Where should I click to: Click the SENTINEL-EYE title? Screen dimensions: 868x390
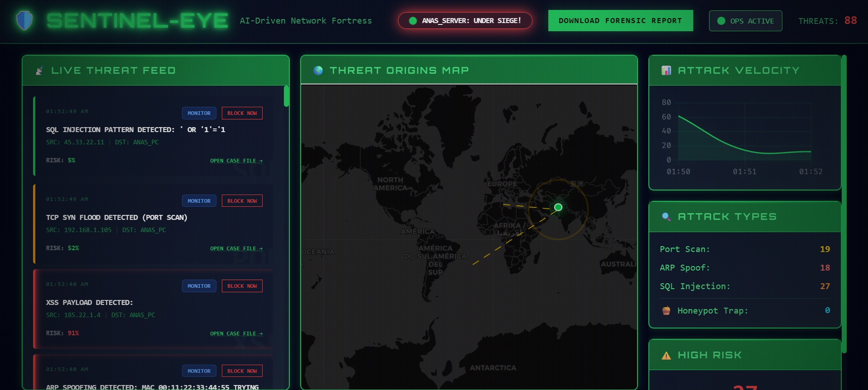pos(137,21)
